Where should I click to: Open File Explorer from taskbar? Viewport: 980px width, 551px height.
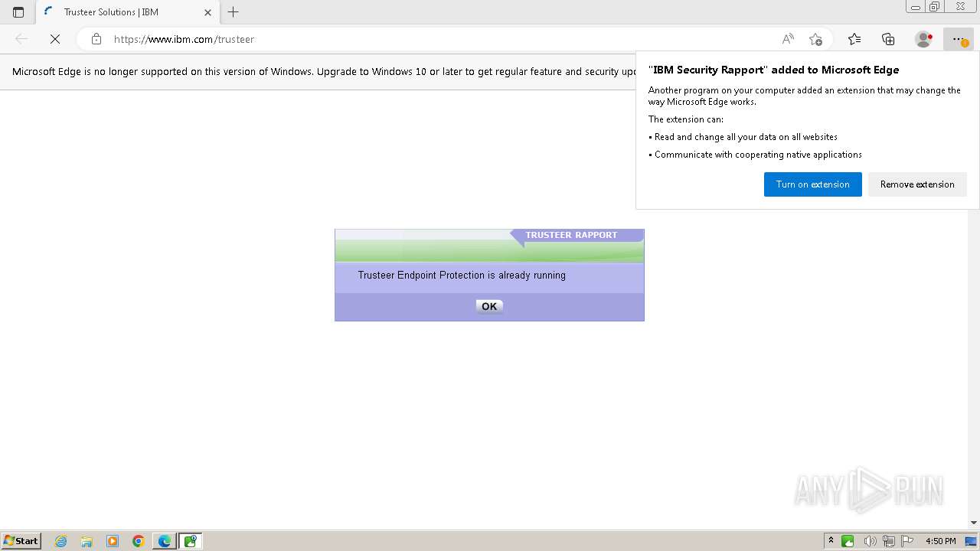87,541
